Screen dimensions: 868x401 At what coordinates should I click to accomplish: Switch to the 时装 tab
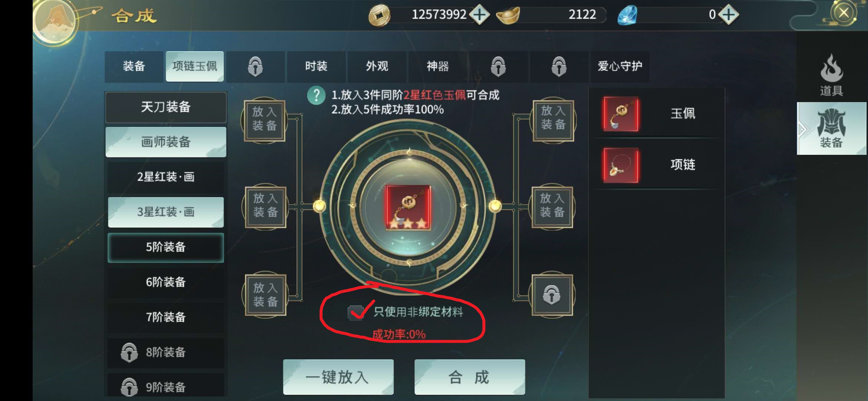pos(316,66)
